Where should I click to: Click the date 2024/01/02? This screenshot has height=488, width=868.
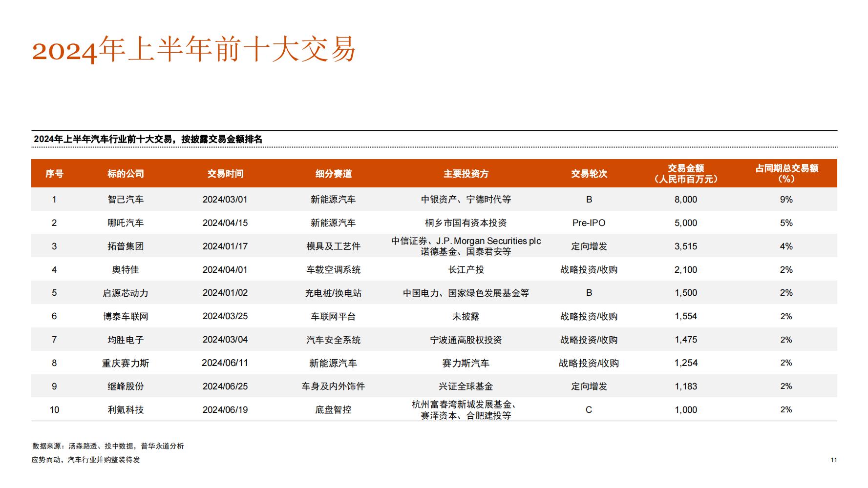click(225, 293)
